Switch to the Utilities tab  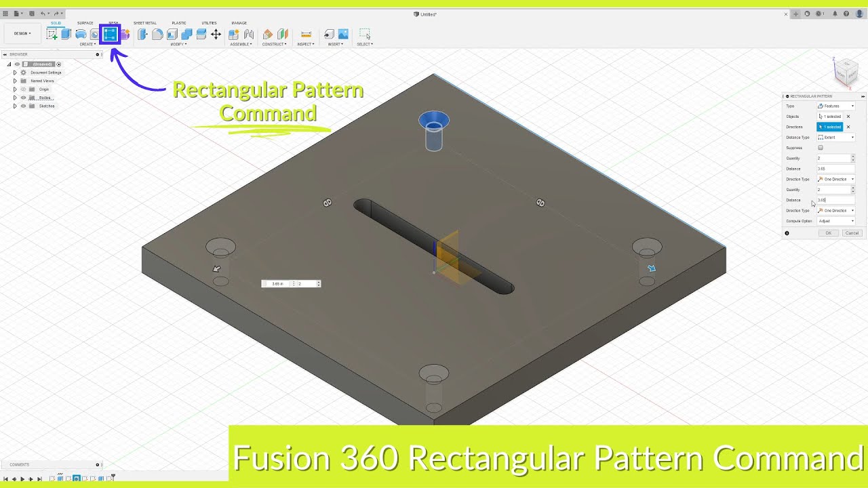[x=209, y=23]
